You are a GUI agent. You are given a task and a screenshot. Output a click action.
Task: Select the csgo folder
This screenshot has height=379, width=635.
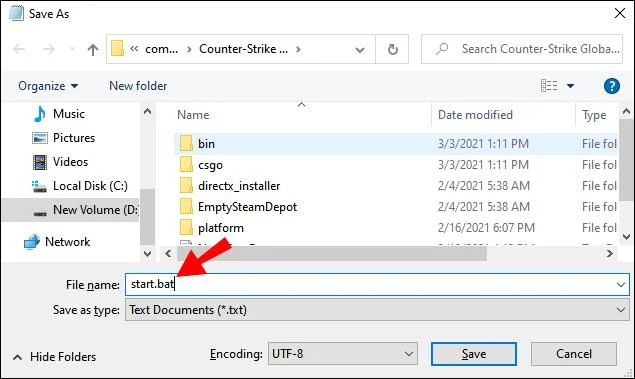coord(210,165)
